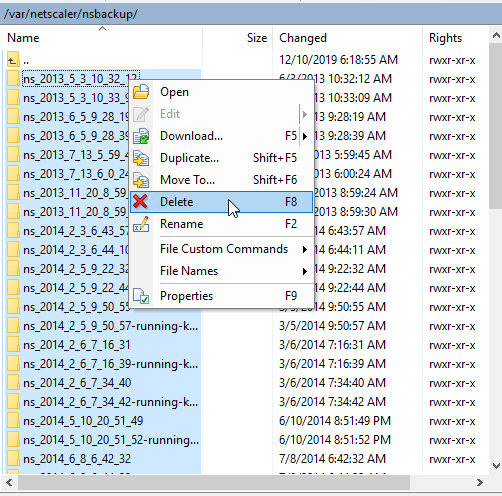Click folder icon of ns_2013_5_3_10_32_12
Screen dimensions: 502x496
click(13, 79)
